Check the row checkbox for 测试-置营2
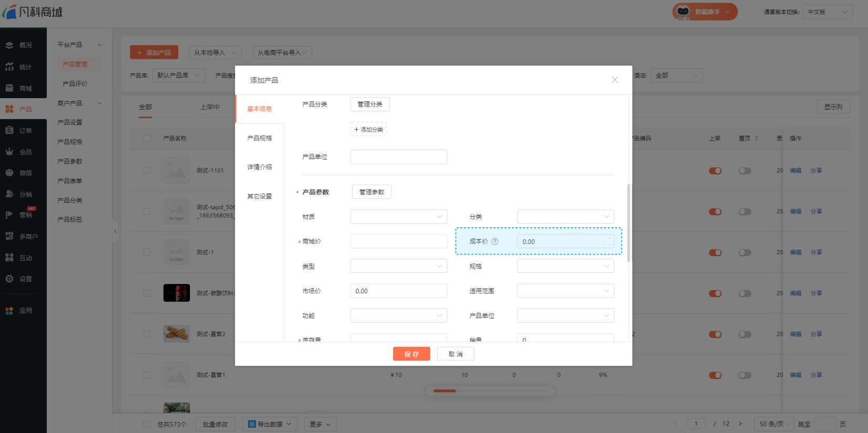Image resolution: width=868 pixels, height=433 pixels. (147, 334)
